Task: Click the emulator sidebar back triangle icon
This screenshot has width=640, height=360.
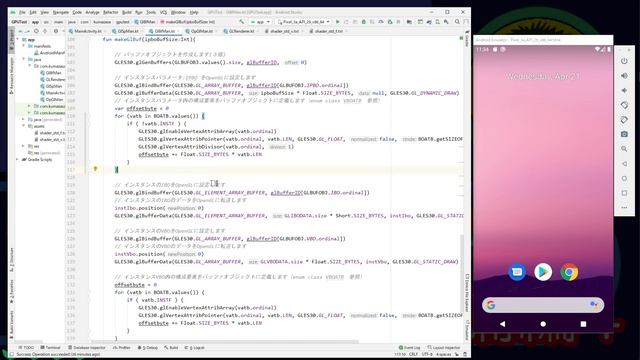Action: [x=624, y=164]
